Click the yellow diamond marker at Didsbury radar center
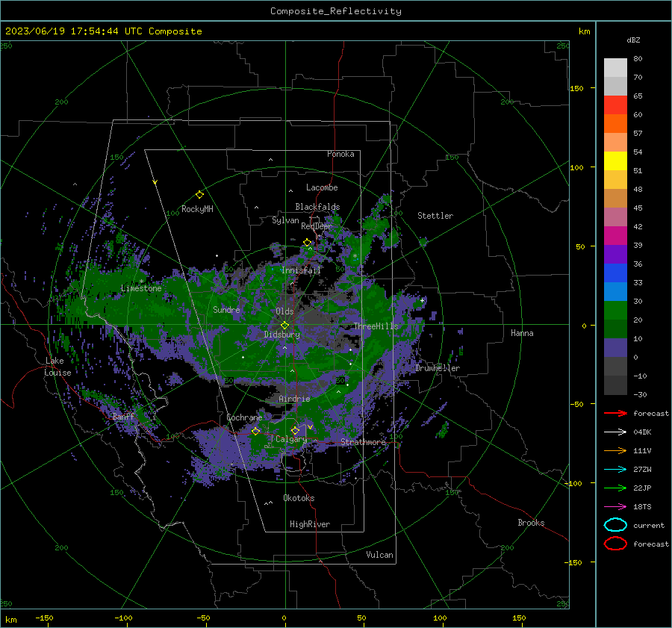Viewport: 672px width, 628px height. click(x=284, y=326)
